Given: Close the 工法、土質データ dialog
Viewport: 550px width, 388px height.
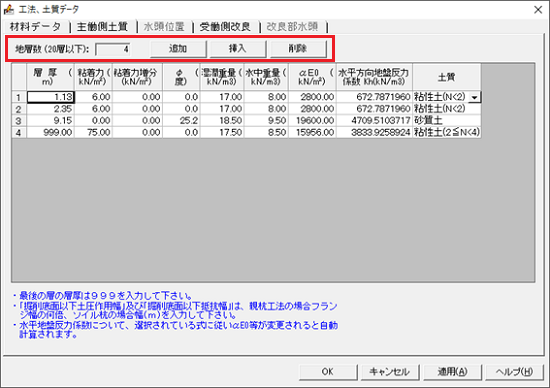Looking at the screenshot, I should tap(538, 9).
